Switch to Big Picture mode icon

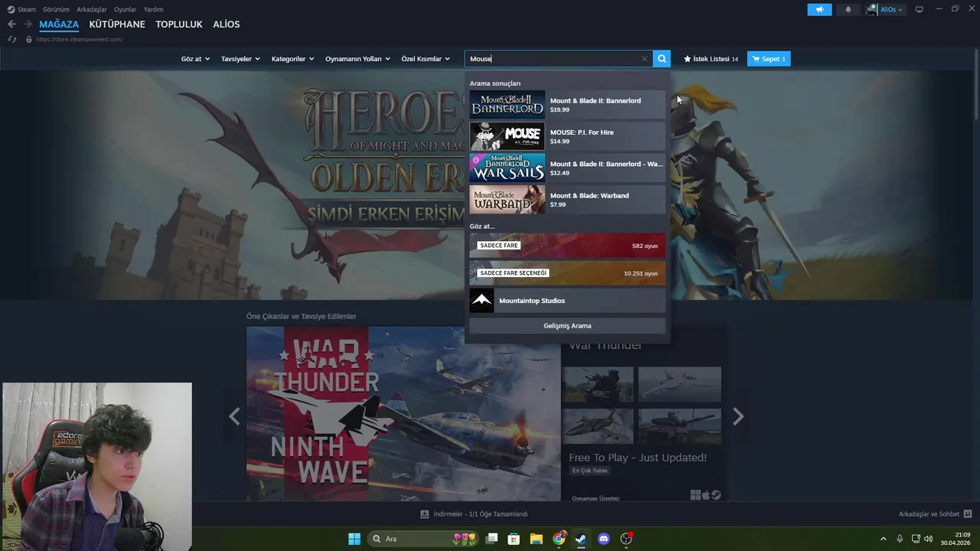click(919, 9)
